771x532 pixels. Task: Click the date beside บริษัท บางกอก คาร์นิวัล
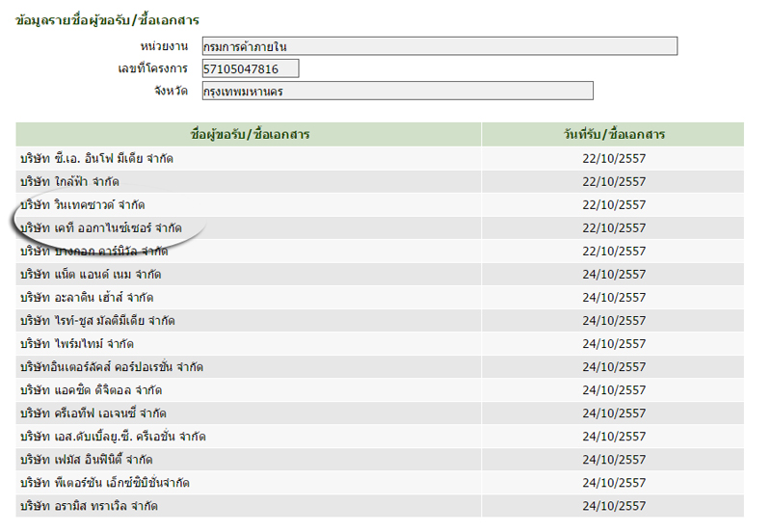(x=614, y=252)
